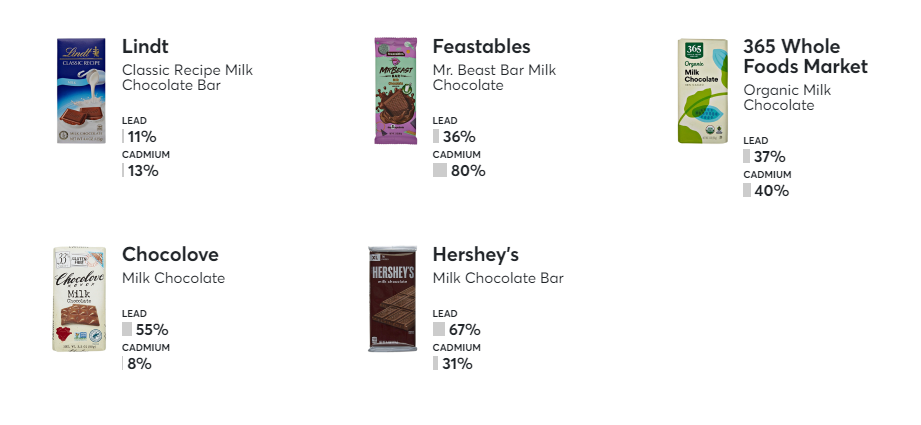Click the Lindt chocolate bar image
This screenshot has width=921, height=425.
[x=81, y=91]
